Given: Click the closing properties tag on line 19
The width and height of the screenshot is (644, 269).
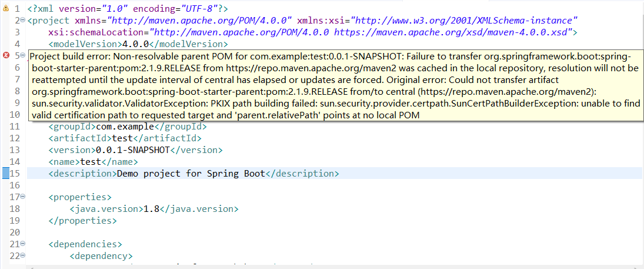Looking at the screenshot, I should pyautogui.click(x=82, y=221).
